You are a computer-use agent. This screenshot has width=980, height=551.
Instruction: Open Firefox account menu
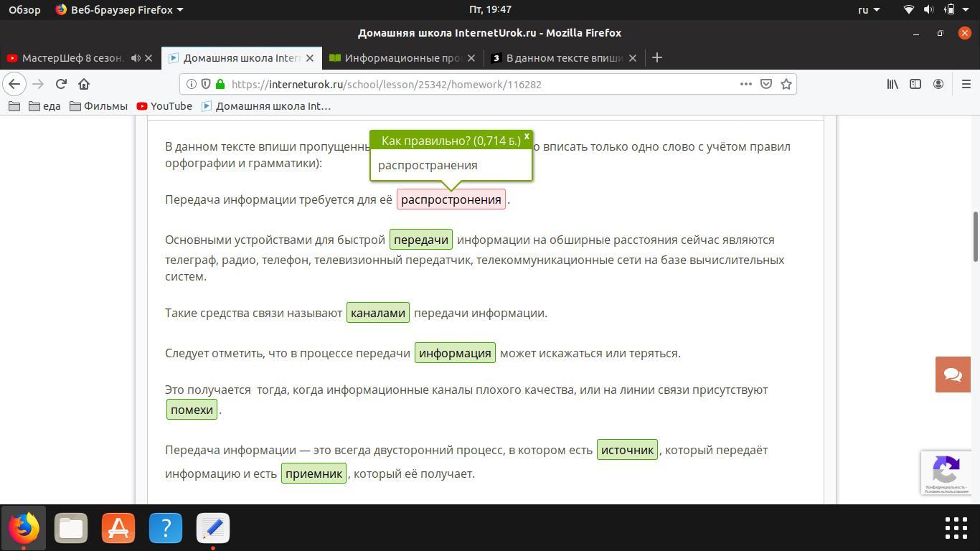click(938, 84)
